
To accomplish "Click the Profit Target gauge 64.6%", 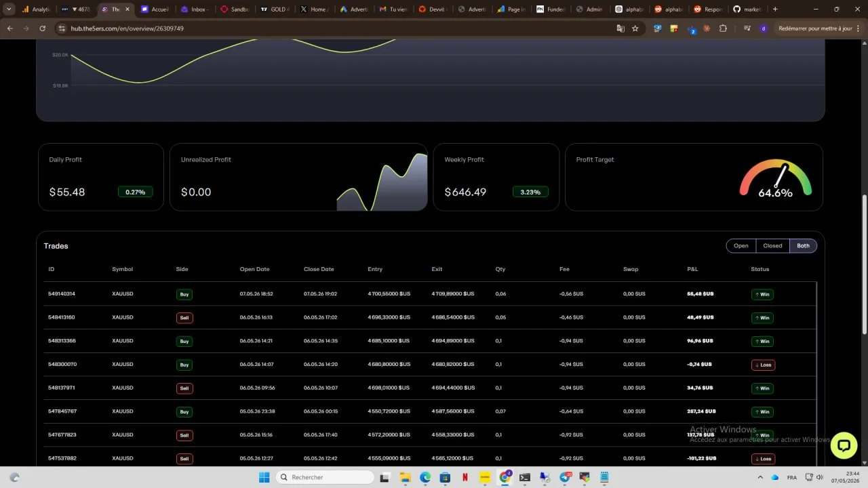I will 775,179.
